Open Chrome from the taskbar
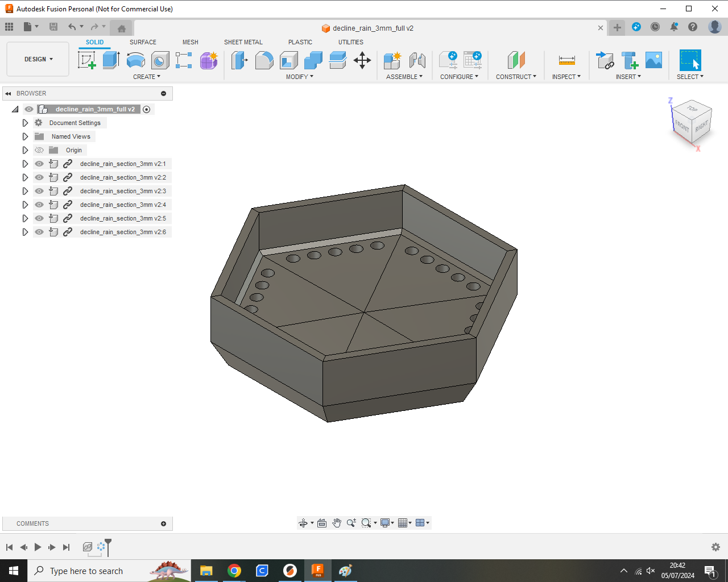This screenshot has height=582, width=728. (x=234, y=571)
